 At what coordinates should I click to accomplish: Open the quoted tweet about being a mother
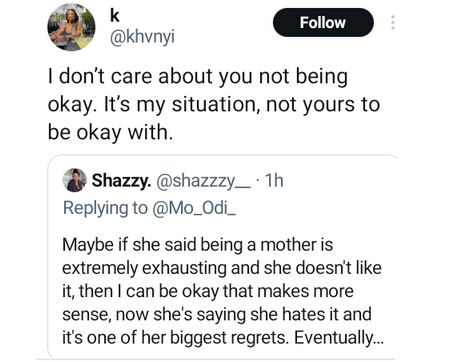[223, 257]
